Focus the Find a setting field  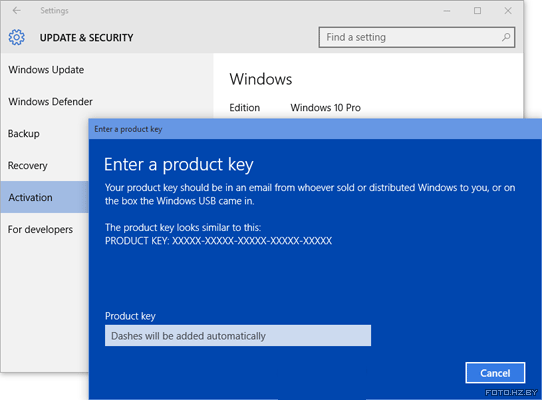point(417,37)
